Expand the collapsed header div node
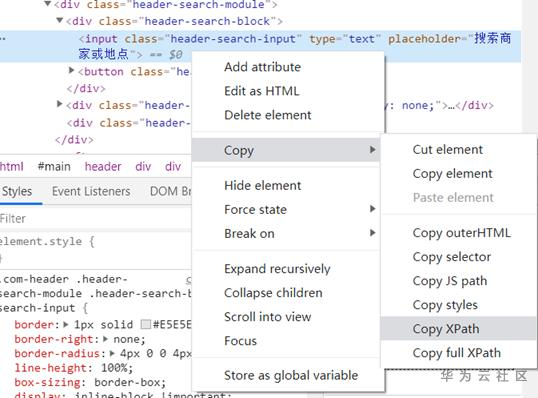The height and width of the screenshot is (398, 538). 60,104
